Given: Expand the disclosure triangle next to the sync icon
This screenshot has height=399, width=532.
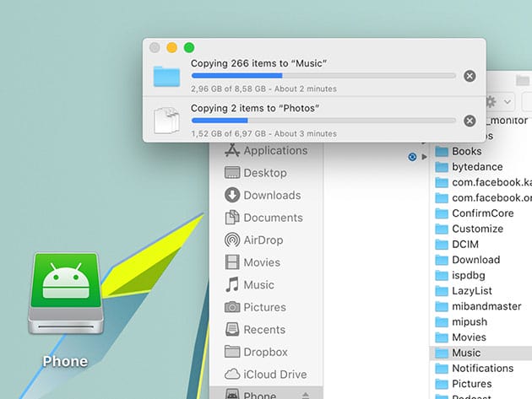Looking at the screenshot, I should click(x=425, y=156).
